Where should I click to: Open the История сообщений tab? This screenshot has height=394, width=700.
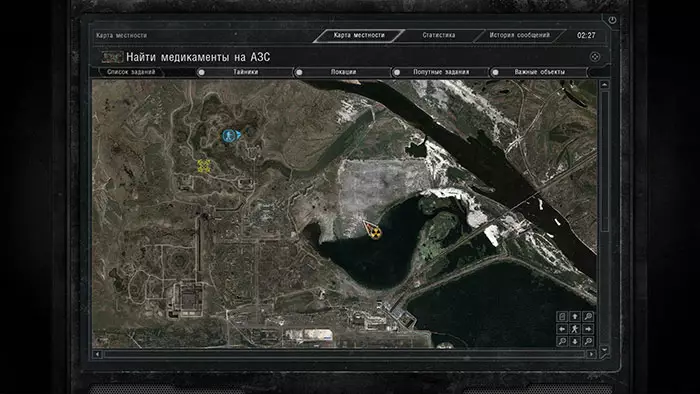pyautogui.click(x=520, y=35)
